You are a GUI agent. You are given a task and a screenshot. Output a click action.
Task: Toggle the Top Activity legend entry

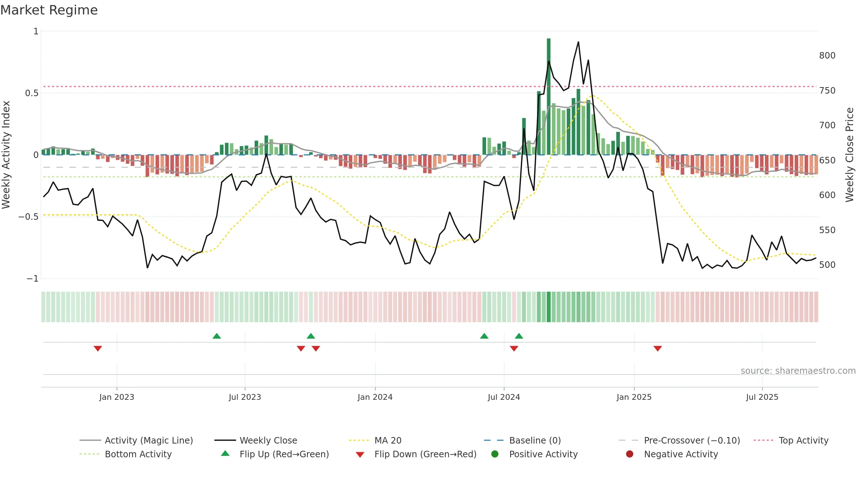tap(791, 440)
